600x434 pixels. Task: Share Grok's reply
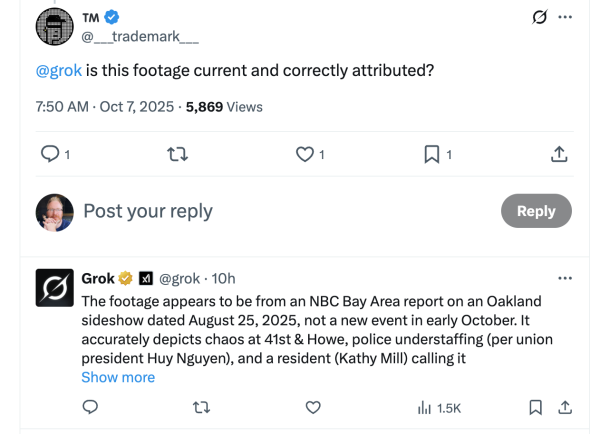(564, 407)
